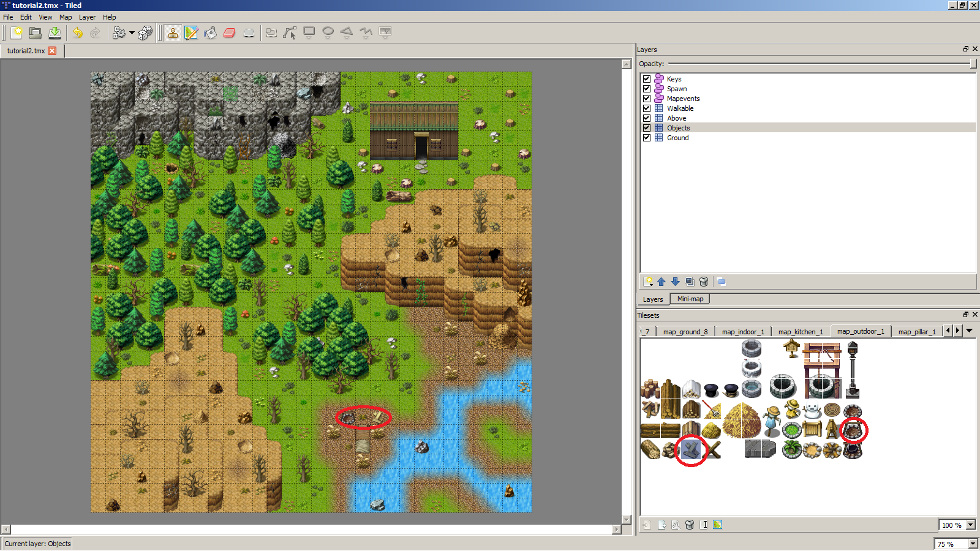Open the Edit menu
Viewport: 980px width, 551px height.
(26, 17)
